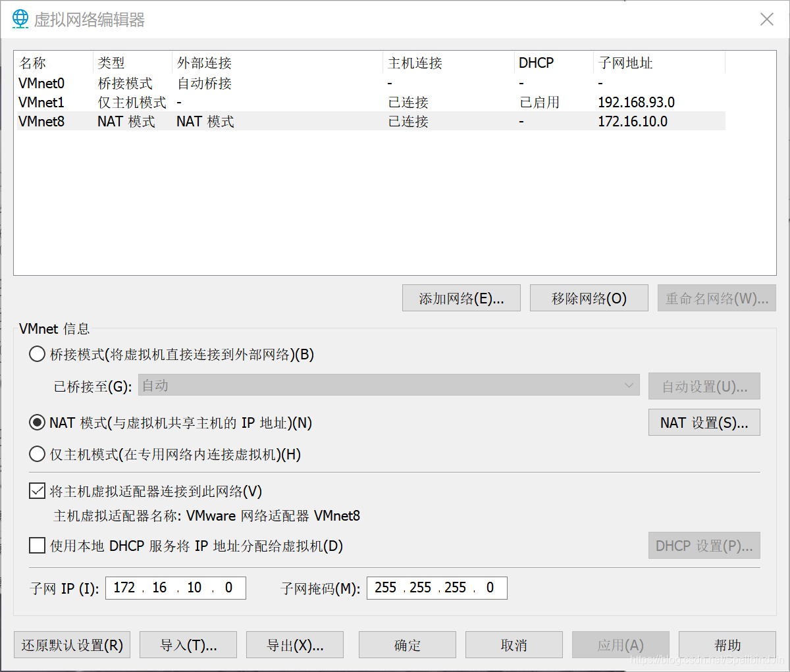Select NAT 模式 radio button
This screenshot has height=672, width=790.
[38, 423]
